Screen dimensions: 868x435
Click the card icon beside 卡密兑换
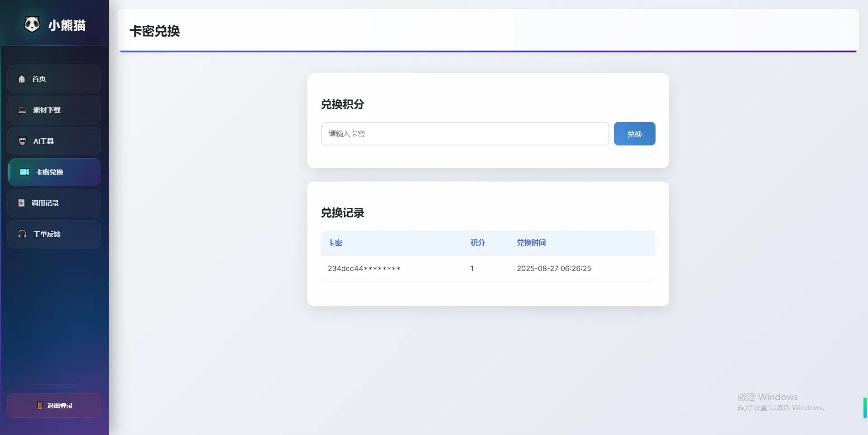[24, 172]
